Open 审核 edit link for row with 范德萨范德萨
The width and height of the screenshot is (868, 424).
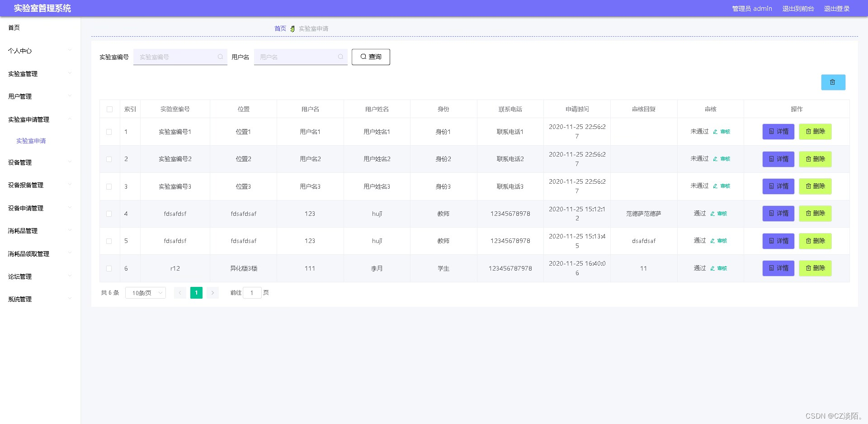pos(719,214)
